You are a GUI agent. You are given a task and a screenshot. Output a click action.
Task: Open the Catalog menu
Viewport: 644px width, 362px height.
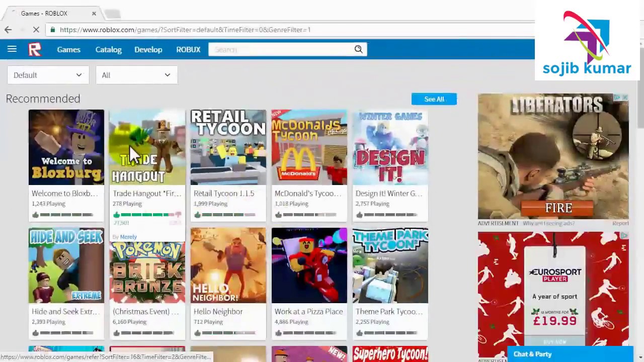pyautogui.click(x=108, y=49)
